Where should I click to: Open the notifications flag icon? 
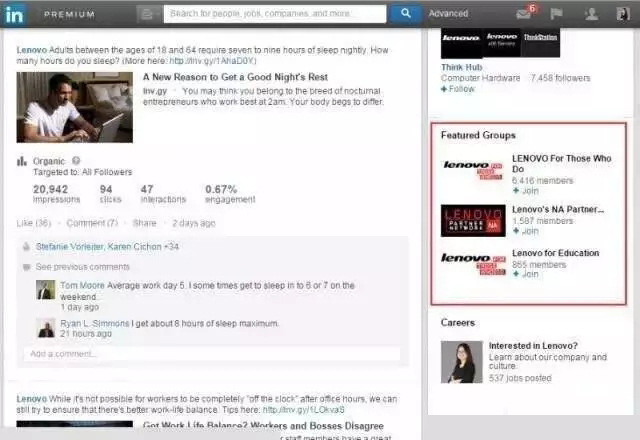557,14
